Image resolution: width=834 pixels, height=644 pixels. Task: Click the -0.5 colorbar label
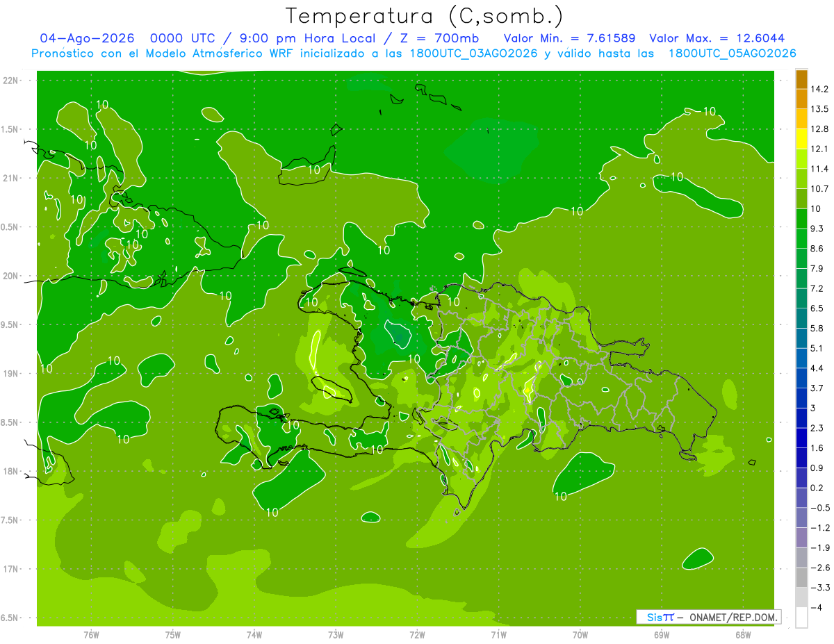click(x=819, y=508)
